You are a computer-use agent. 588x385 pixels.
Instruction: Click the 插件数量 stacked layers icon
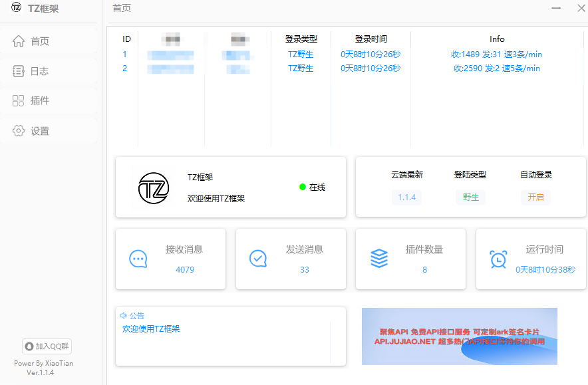[x=378, y=259]
